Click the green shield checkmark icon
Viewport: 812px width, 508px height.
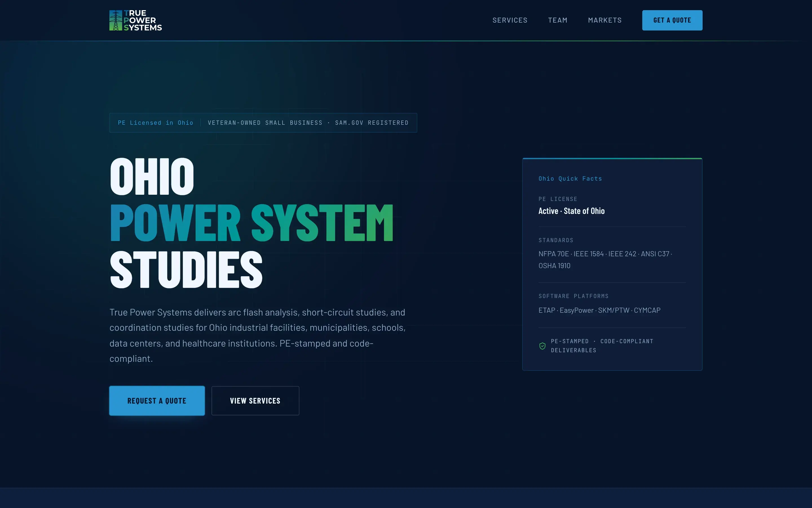542,346
